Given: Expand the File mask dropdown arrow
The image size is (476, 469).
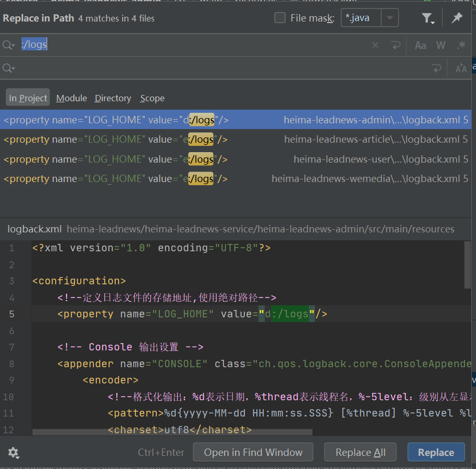Looking at the screenshot, I should [x=390, y=18].
